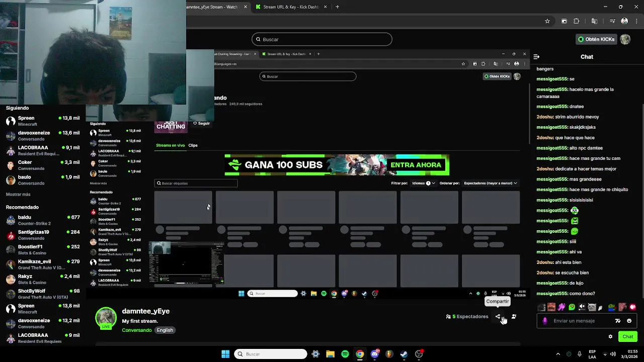Open LACOBRAAA channel under Siguiendo
644x362 pixels.
(43, 150)
